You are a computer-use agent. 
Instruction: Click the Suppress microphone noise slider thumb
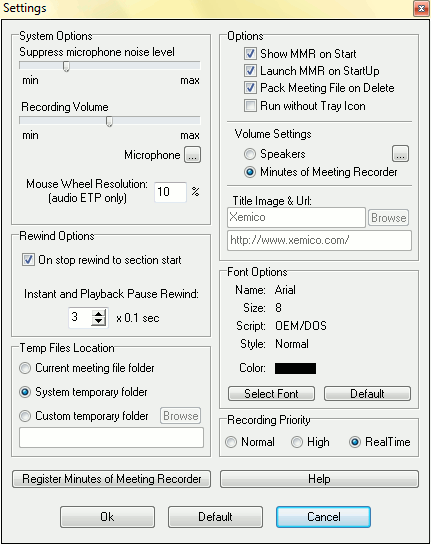66,66
